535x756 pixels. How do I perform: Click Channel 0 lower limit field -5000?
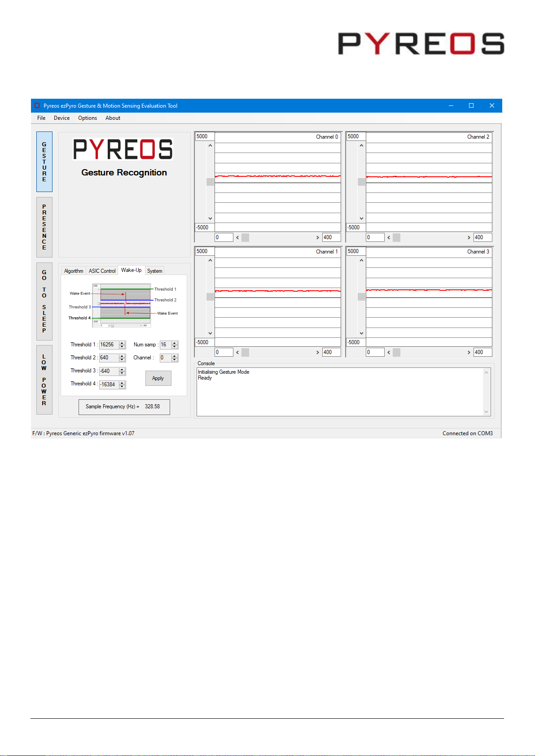point(205,227)
